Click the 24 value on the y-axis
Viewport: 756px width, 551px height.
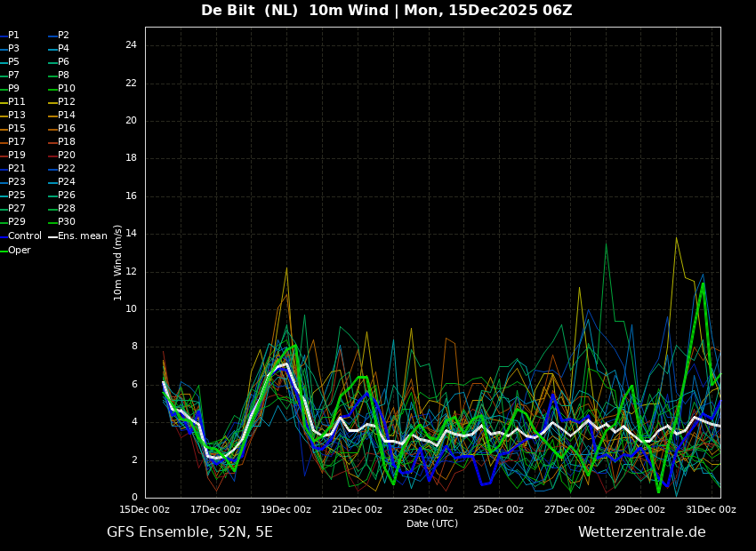click(131, 45)
